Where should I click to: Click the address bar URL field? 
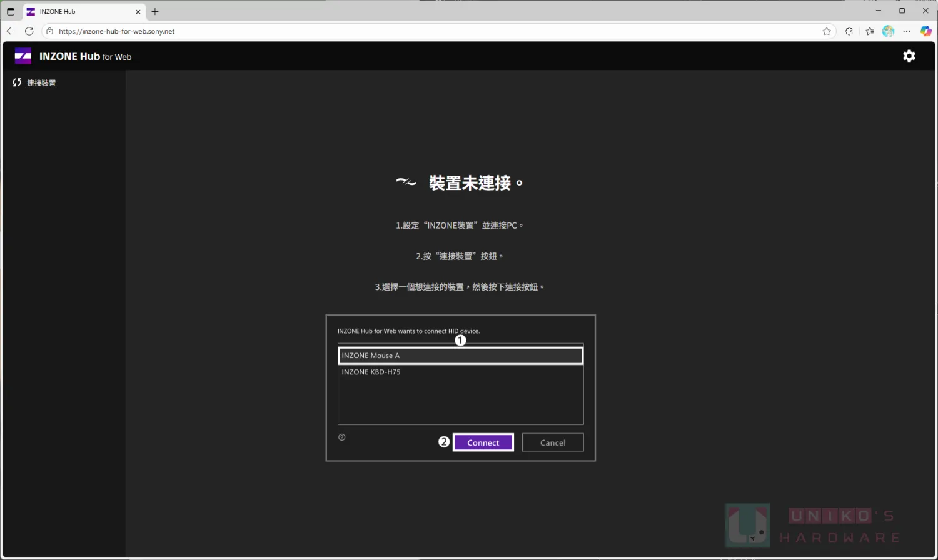coord(375,31)
